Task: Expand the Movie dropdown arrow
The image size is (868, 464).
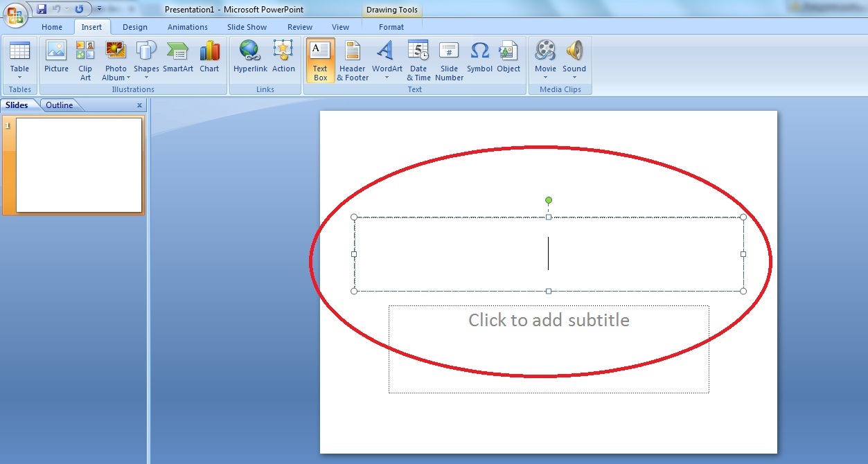Action: 545,78
